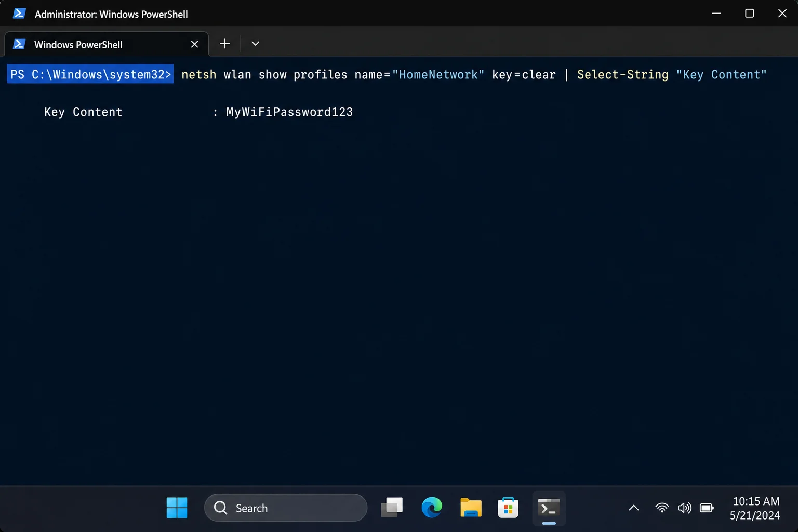
Task: Close the PowerShell window
Action: click(782, 14)
